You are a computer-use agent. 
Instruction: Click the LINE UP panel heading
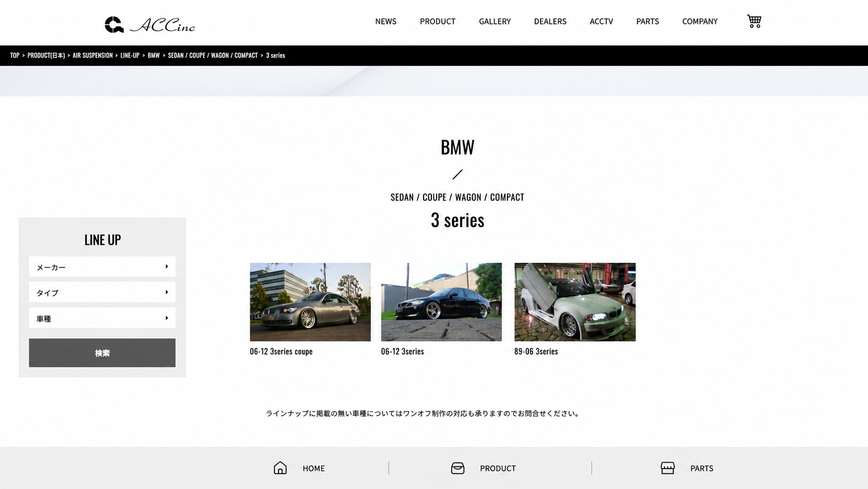[x=102, y=240]
